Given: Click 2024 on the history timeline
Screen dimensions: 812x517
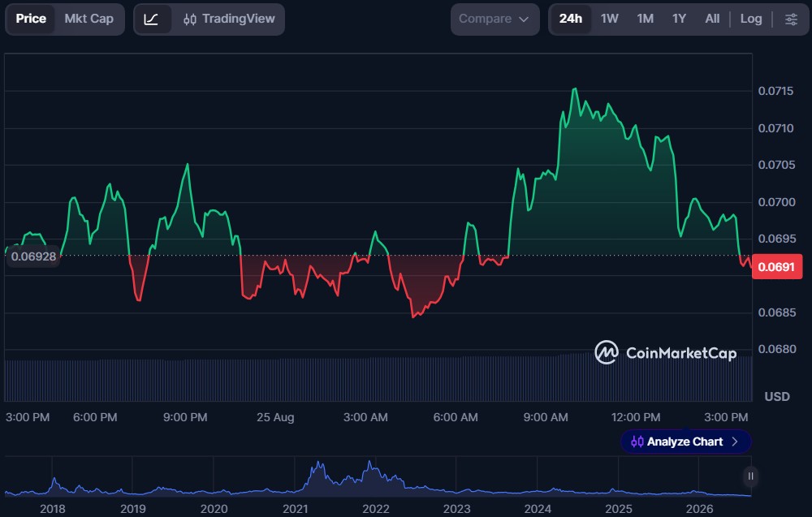Looking at the screenshot, I should (x=538, y=509).
